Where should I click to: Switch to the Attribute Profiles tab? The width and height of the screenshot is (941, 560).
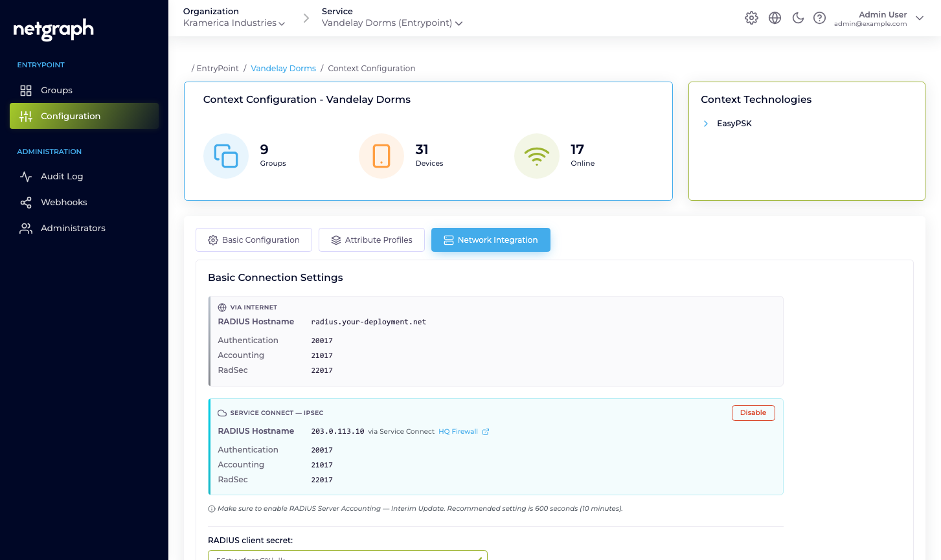372,240
